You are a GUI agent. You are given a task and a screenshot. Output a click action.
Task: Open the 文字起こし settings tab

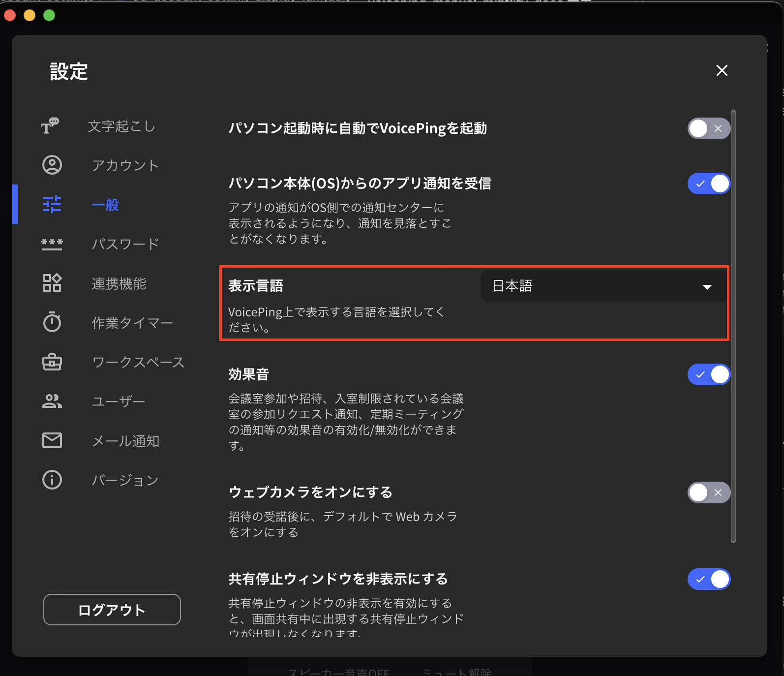tap(121, 126)
